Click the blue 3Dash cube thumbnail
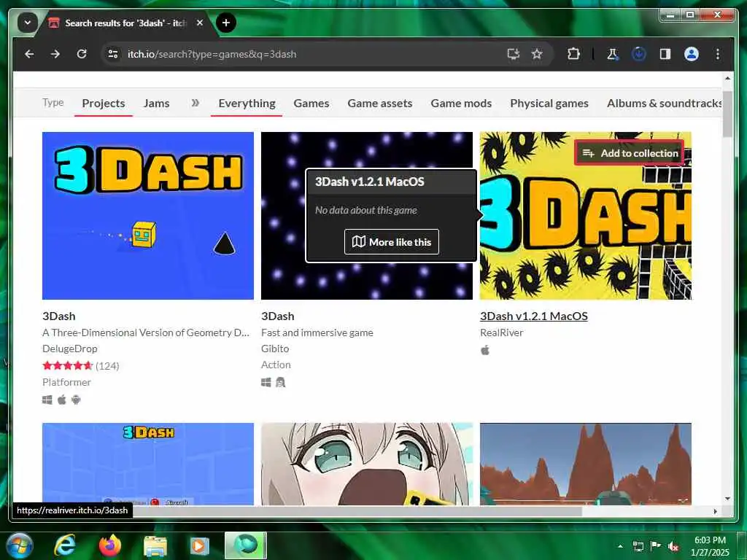 [147, 216]
